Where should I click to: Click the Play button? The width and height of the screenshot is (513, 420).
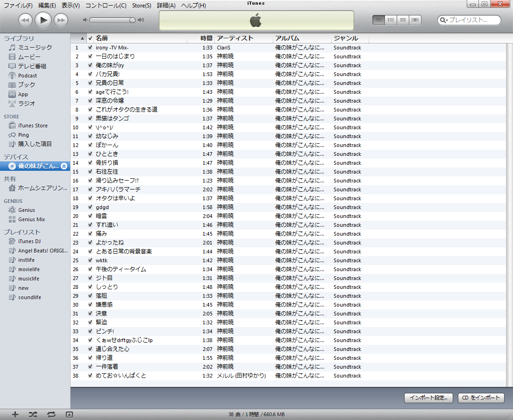pos(43,20)
